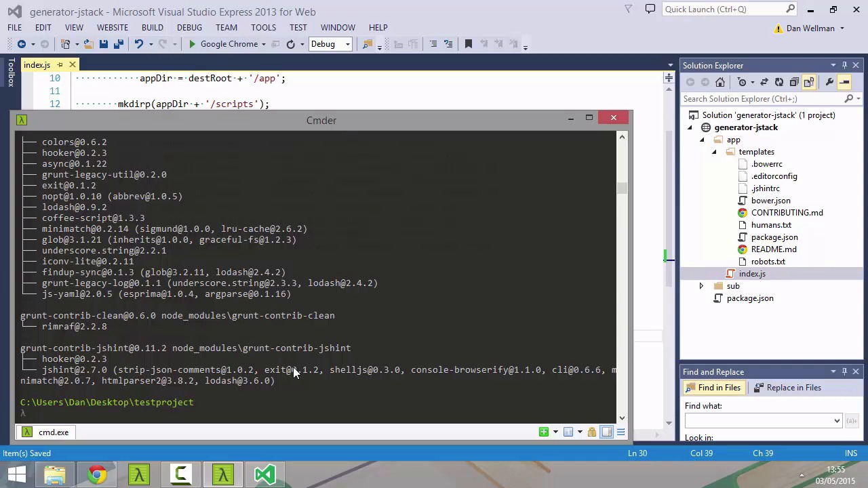The image size is (868, 488).
Task: Click the Uncomment selected lines icon
Action: point(448,44)
